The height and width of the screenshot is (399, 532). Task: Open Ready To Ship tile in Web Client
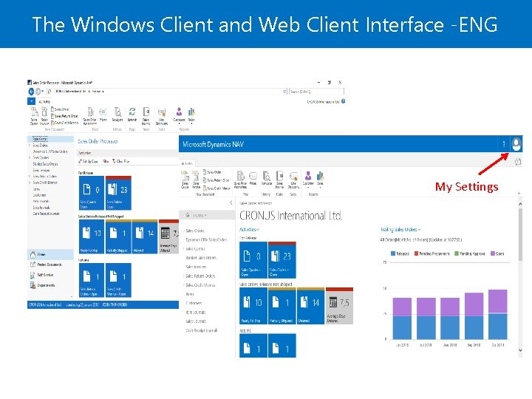[253, 306]
